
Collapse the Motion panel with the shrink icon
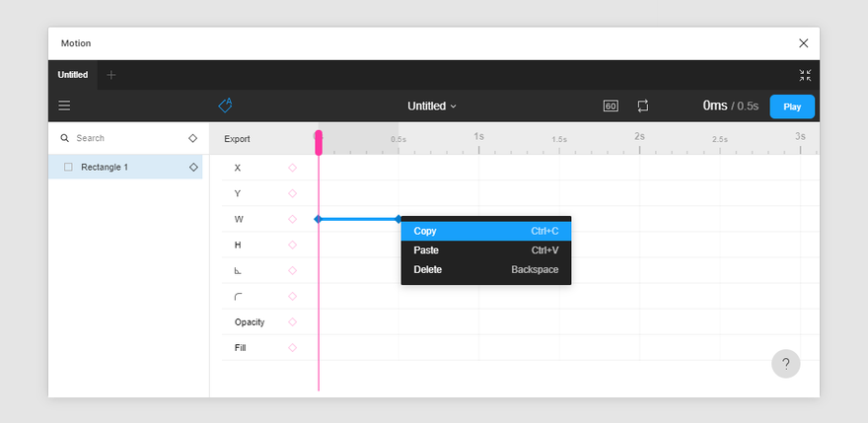pyautogui.click(x=805, y=75)
